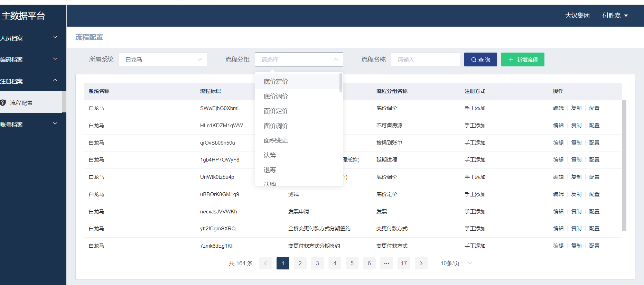The height and width of the screenshot is (285, 644).
Task: Choose 认筹 from the dropdown list
Action: coord(297,155)
